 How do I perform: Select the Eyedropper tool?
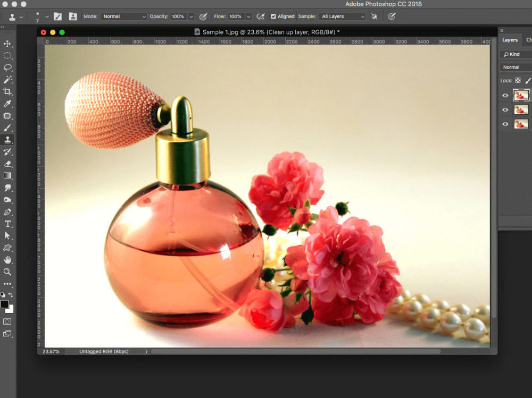click(x=7, y=104)
